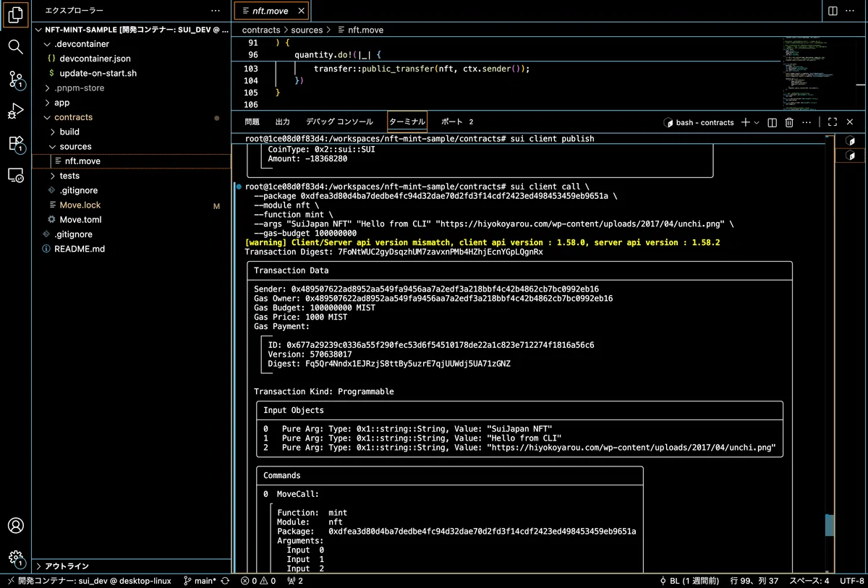Switch to the ポート panel tab
Image resolution: width=868 pixels, height=588 pixels.
click(457, 122)
